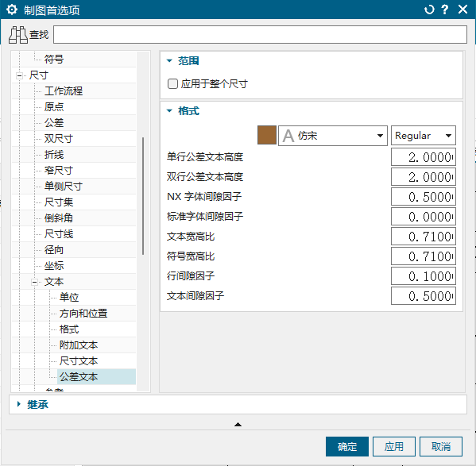Click the 单行公差文本高度 value field

(424, 157)
